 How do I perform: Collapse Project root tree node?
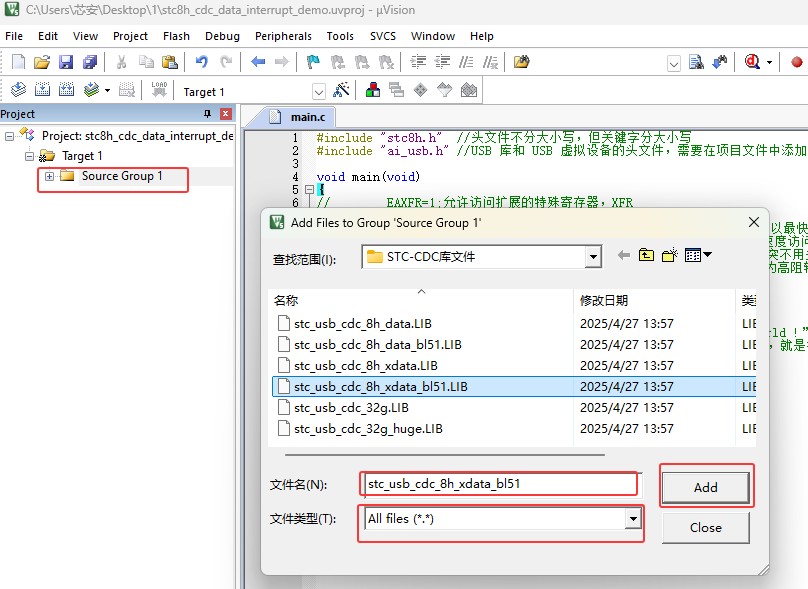pyautogui.click(x=9, y=136)
